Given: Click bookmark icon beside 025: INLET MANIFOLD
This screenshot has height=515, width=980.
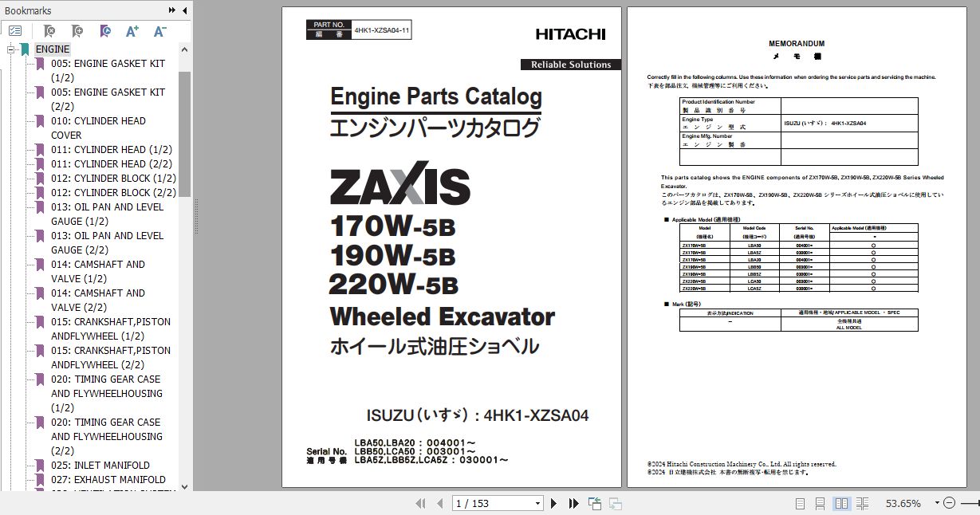Looking at the screenshot, I should click(41, 466).
